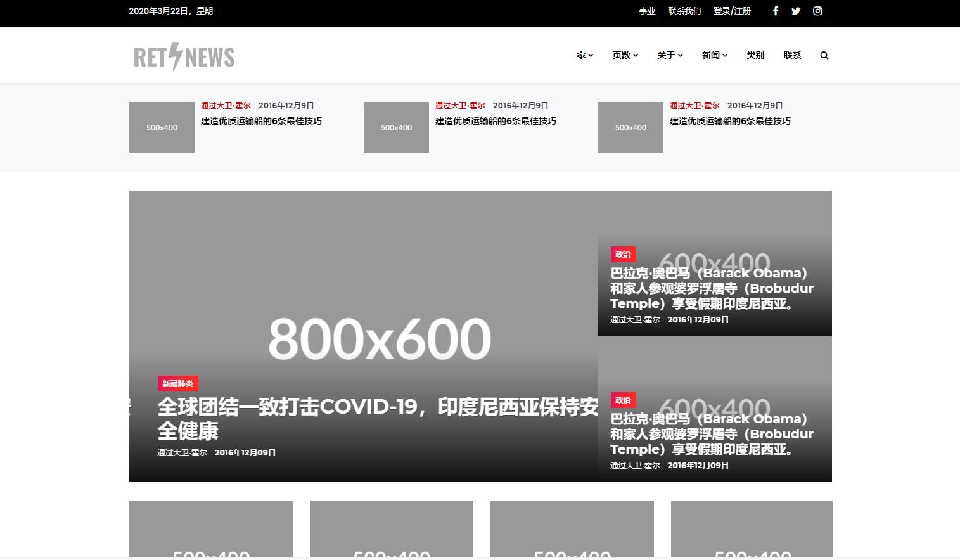960x560 pixels.
Task: Select 联系 in the navigation bar
Action: (x=792, y=55)
